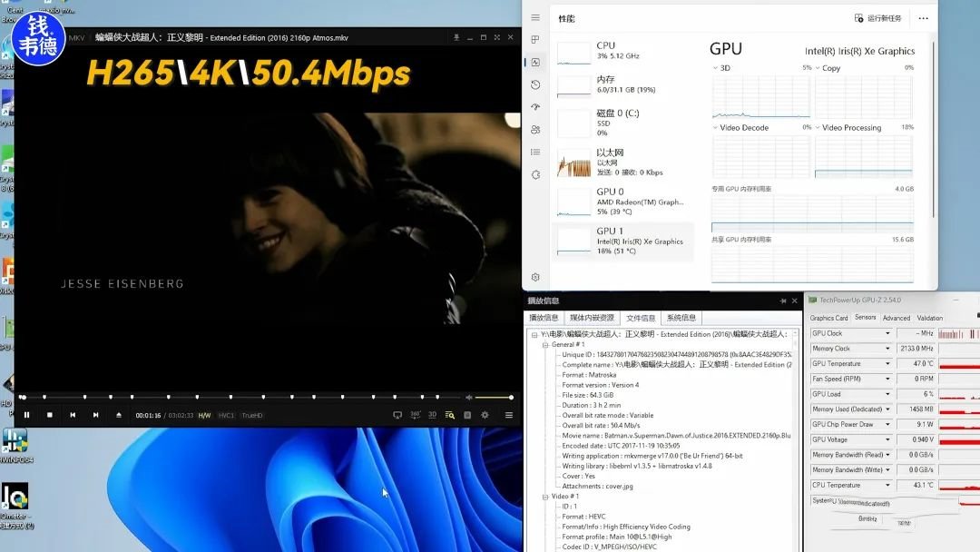Viewport: 980px width, 552px height.
Task: Open Task Manager Performance page icon
Action: click(535, 62)
